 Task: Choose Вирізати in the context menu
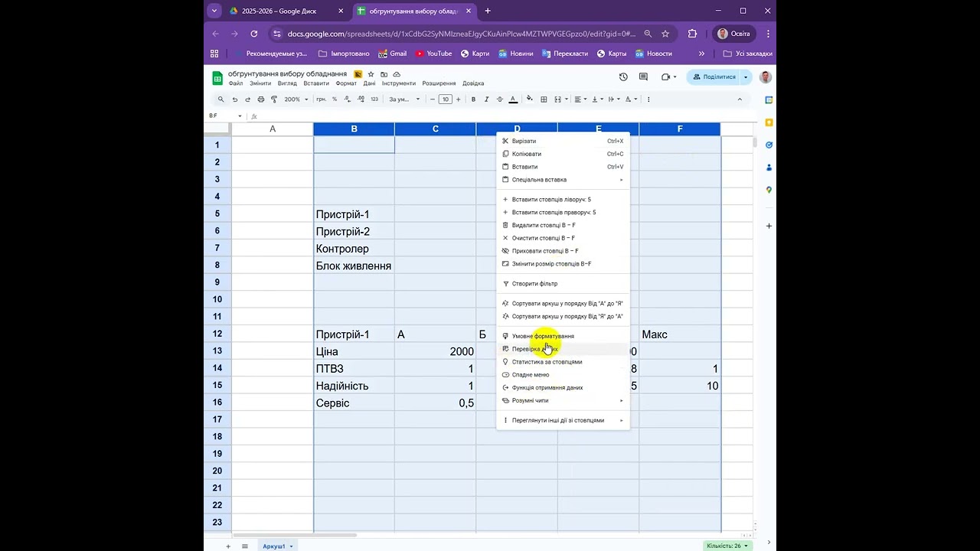[x=563, y=141]
